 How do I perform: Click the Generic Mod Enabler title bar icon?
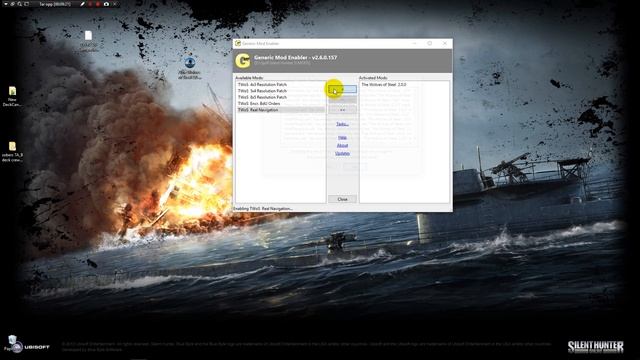[x=238, y=43]
